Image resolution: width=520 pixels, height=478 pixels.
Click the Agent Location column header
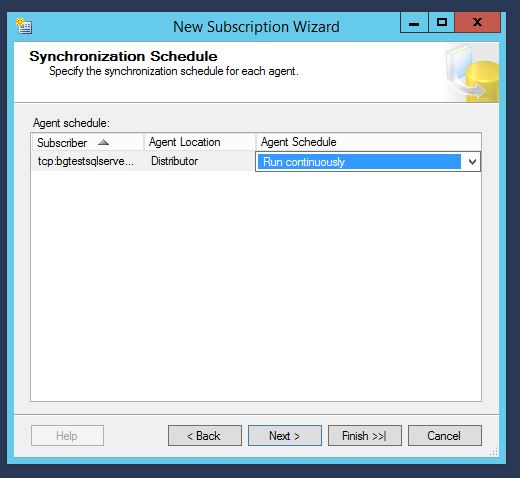point(200,142)
